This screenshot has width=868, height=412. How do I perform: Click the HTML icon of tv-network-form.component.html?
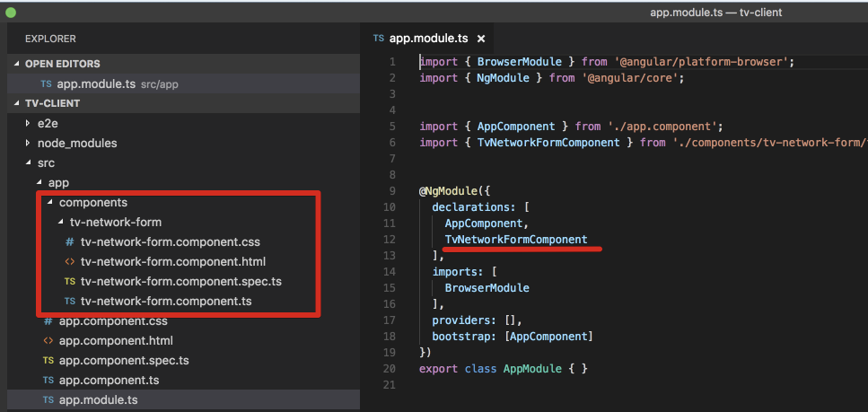(x=69, y=262)
